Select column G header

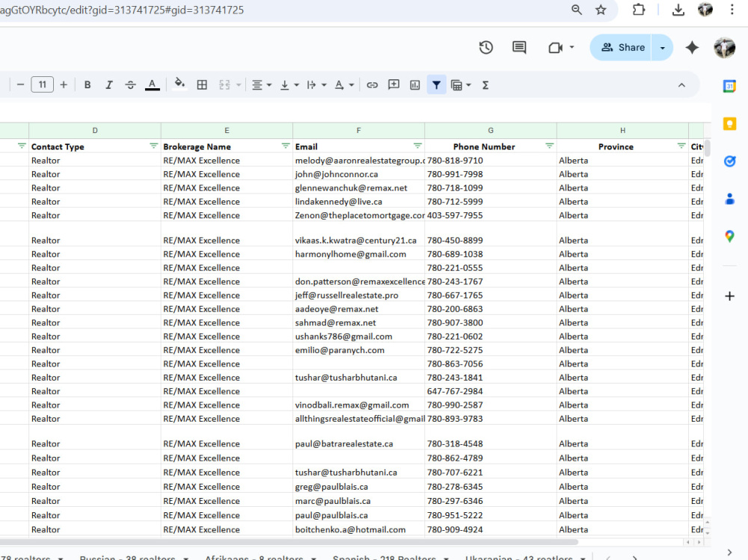coord(491,130)
